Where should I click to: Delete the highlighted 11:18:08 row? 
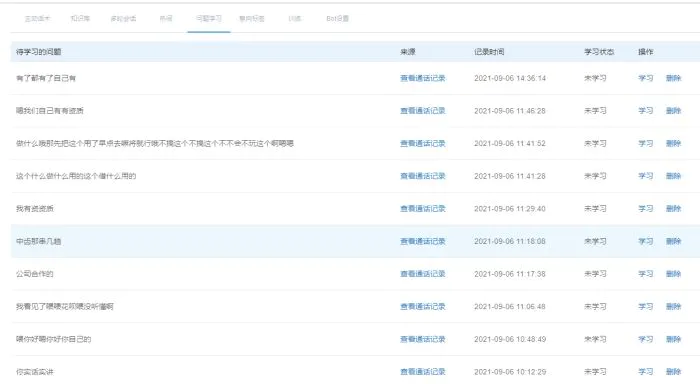point(674,241)
